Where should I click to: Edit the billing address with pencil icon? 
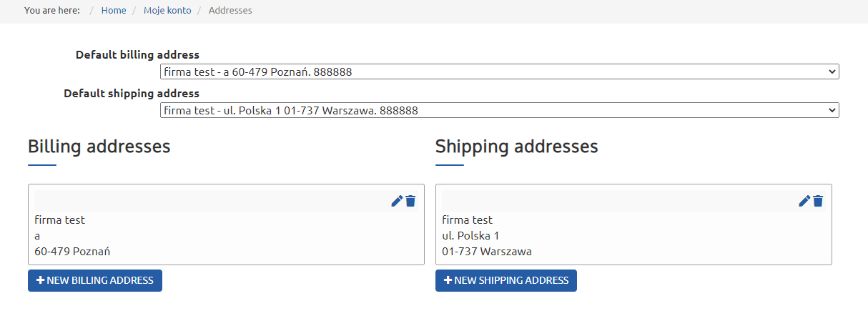[397, 201]
